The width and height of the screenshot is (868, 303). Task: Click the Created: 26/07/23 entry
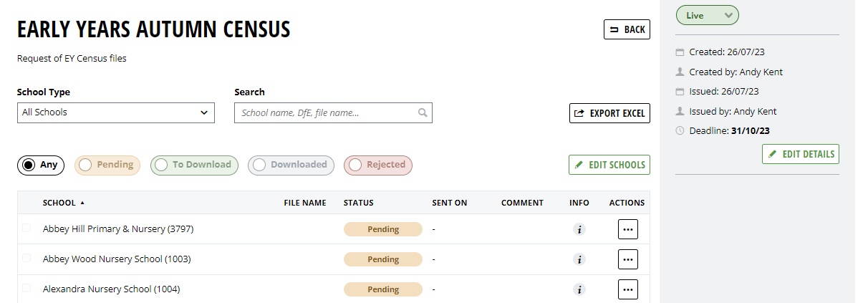point(728,52)
